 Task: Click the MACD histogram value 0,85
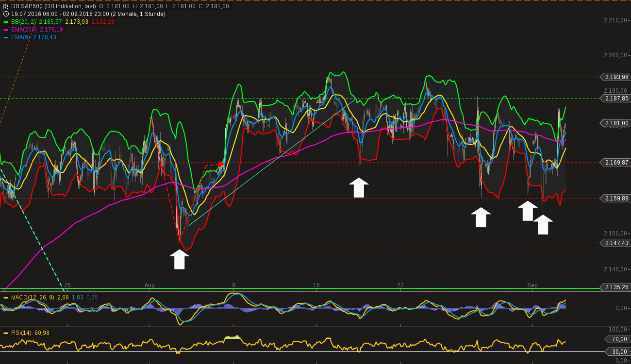click(92, 298)
